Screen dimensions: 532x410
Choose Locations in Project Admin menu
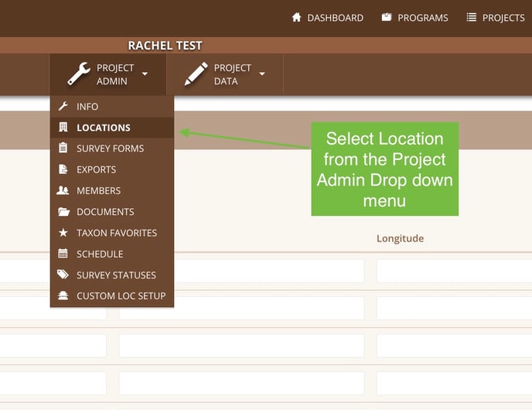[x=112, y=128]
